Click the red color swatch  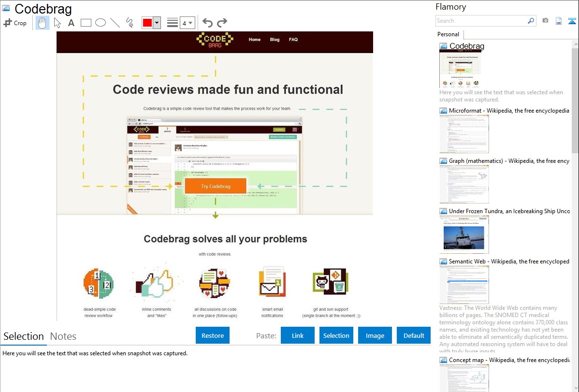click(x=147, y=23)
